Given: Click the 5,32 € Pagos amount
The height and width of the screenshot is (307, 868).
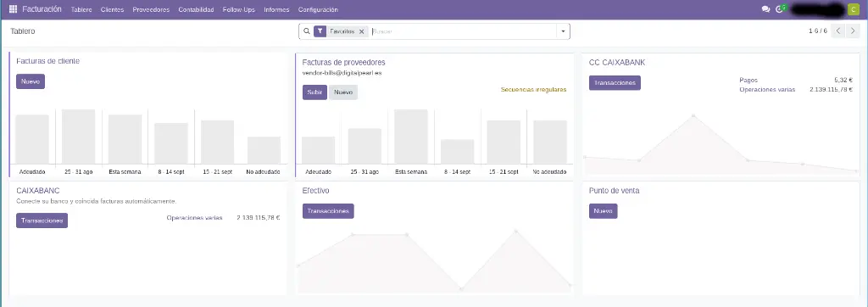Looking at the screenshot, I should tap(843, 81).
